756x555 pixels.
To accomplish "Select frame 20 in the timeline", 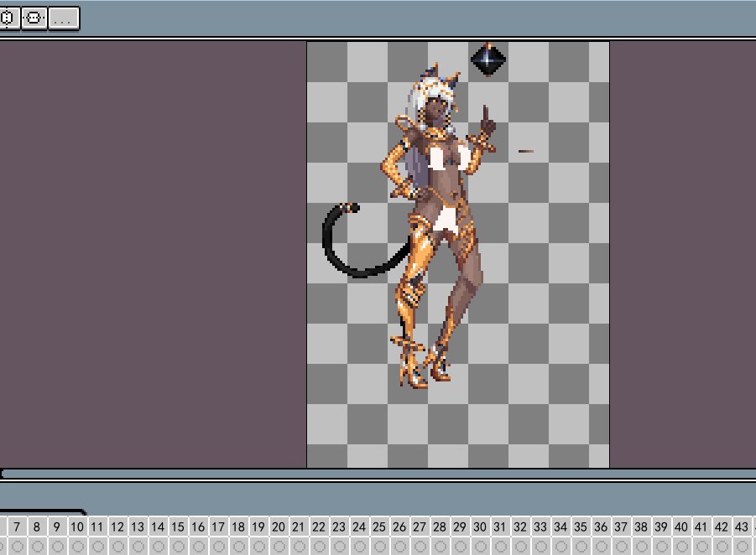I will click(x=279, y=526).
